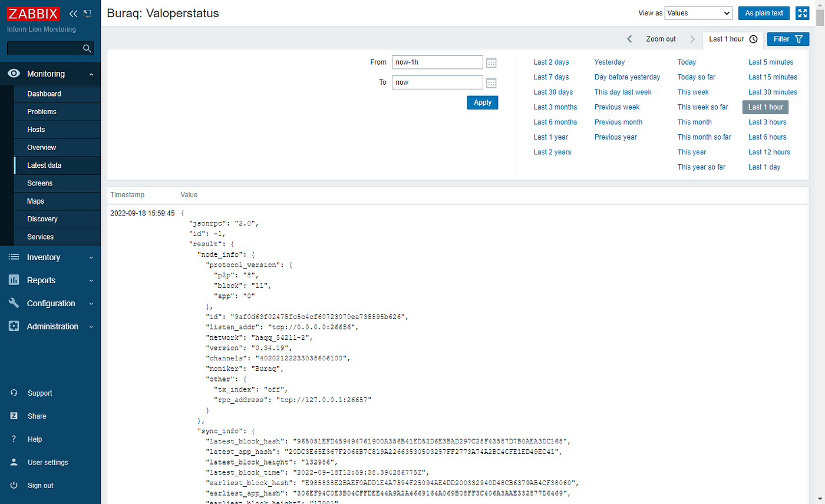Open Maps in Monitoring menu
This screenshot has width=825, height=504.
(x=57, y=201)
